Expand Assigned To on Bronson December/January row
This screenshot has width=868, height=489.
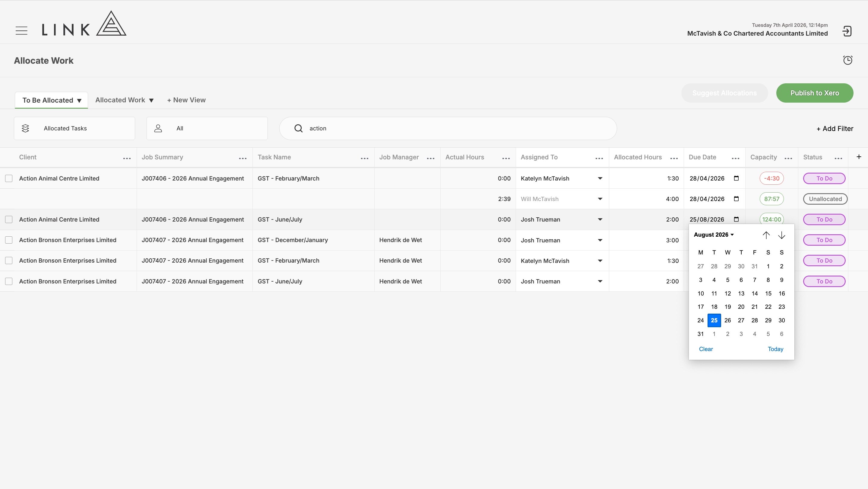(x=600, y=240)
